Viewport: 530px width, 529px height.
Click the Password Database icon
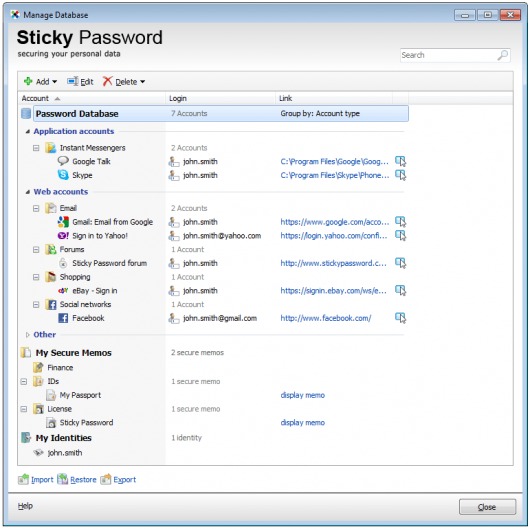(26, 114)
